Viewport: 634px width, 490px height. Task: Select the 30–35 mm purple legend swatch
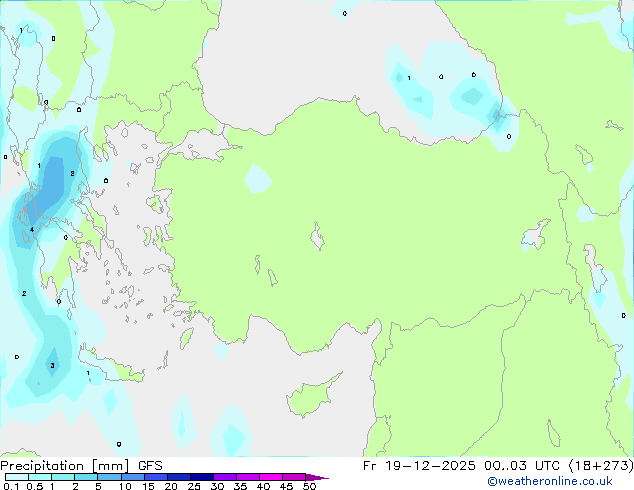tap(225, 477)
